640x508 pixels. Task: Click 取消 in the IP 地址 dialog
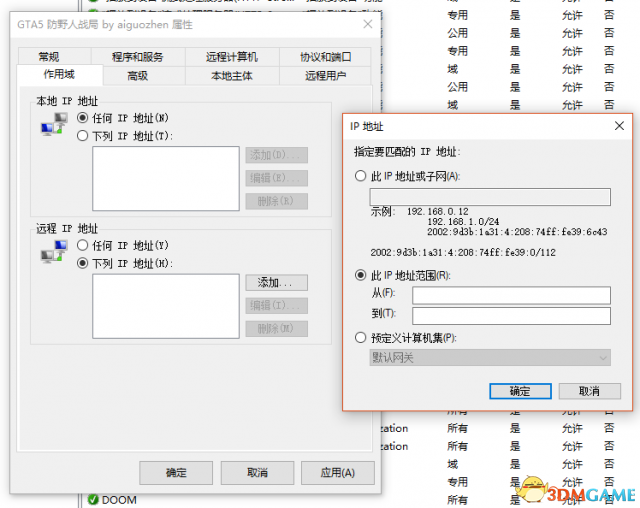tap(590, 391)
